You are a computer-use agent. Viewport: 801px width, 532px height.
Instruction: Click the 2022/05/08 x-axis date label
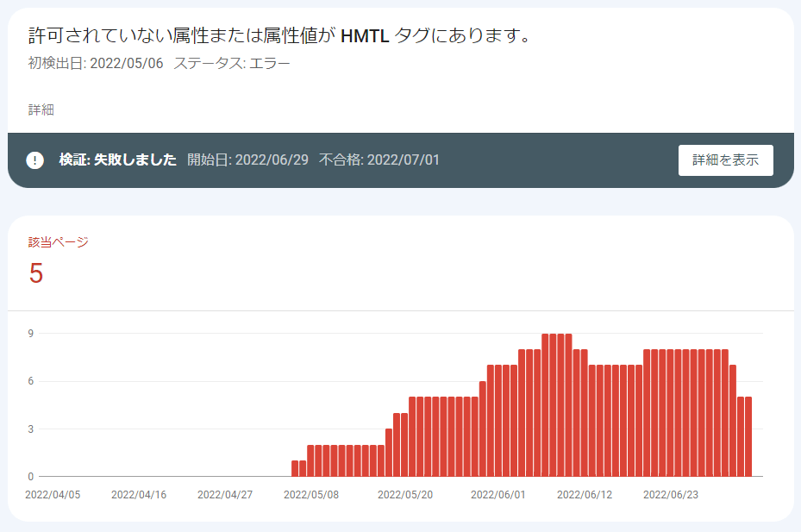point(311,496)
